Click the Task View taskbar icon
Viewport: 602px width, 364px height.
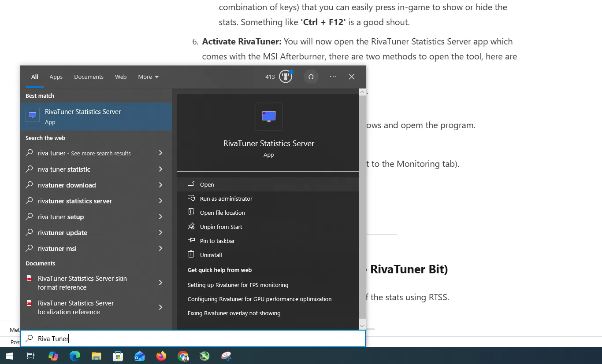click(31, 356)
